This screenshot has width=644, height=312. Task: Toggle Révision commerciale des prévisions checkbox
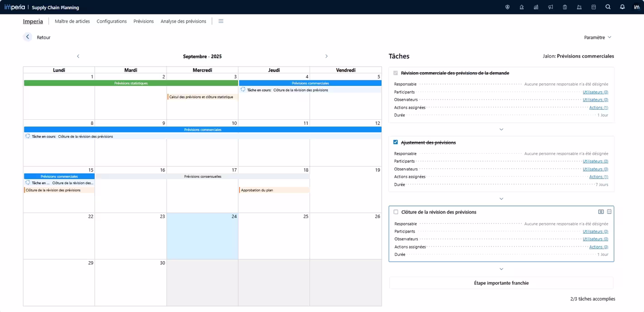(x=395, y=73)
